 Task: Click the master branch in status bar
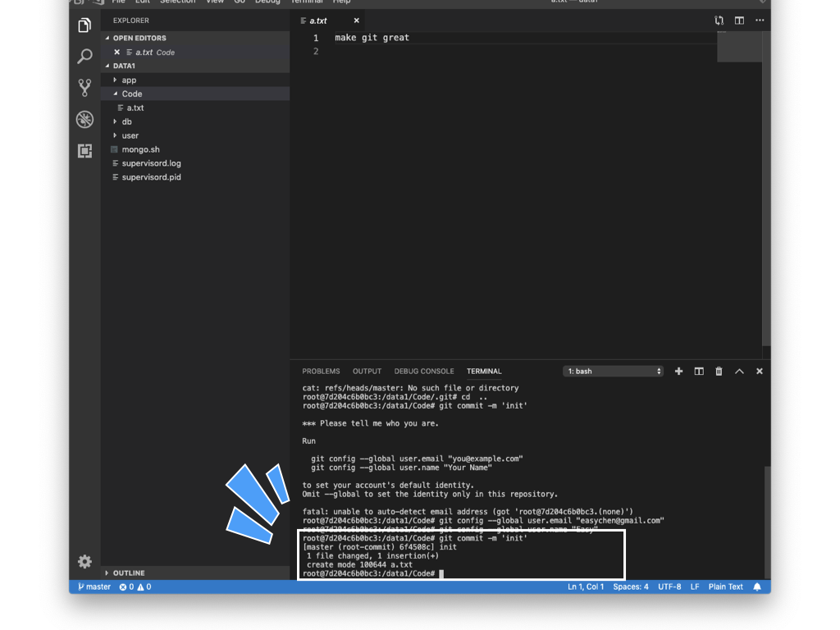[x=94, y=587]
